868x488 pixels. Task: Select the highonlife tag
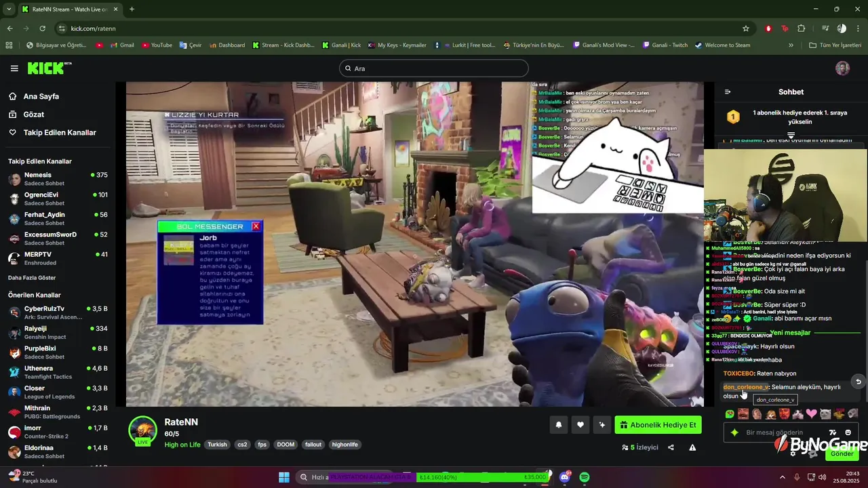[x=344, y=445]
